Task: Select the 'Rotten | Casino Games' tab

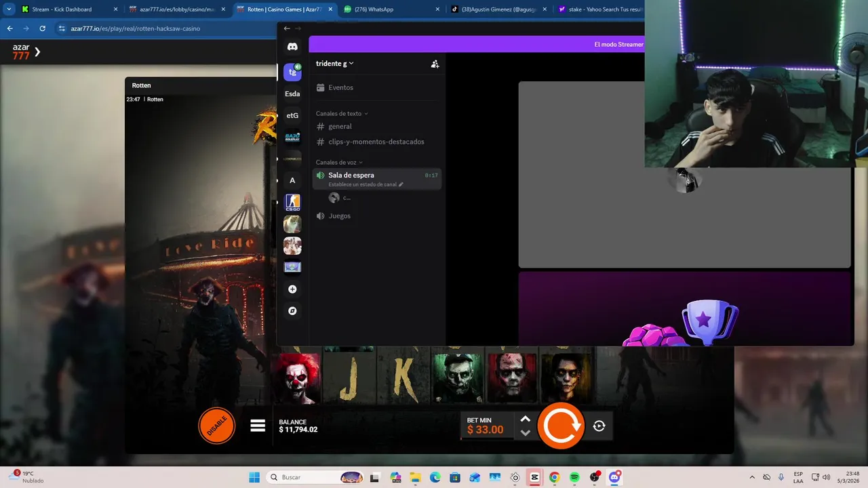Action: tap(283, 9)
